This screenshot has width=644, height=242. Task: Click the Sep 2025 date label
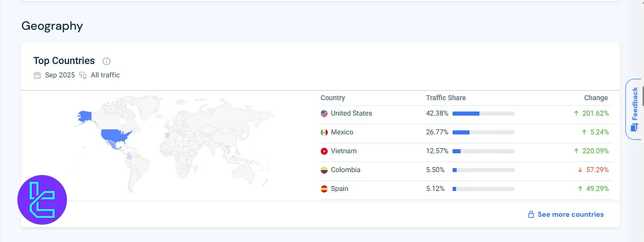60,75
